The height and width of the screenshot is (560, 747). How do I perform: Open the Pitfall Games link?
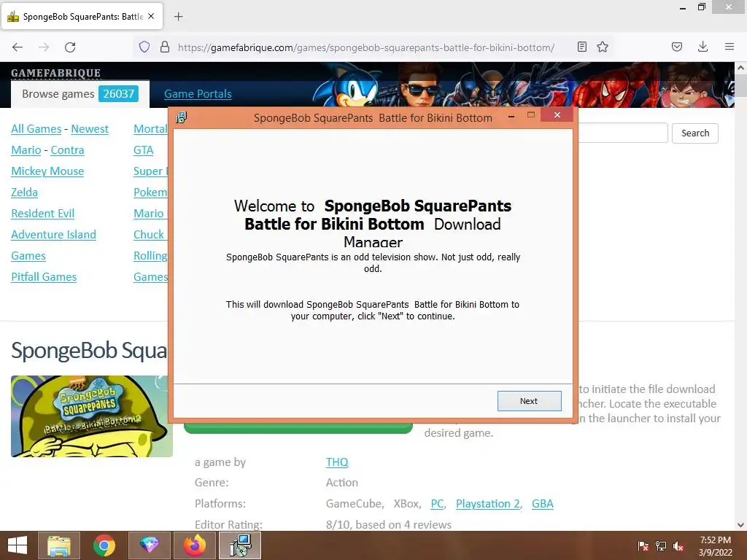(x=43, y=276)
